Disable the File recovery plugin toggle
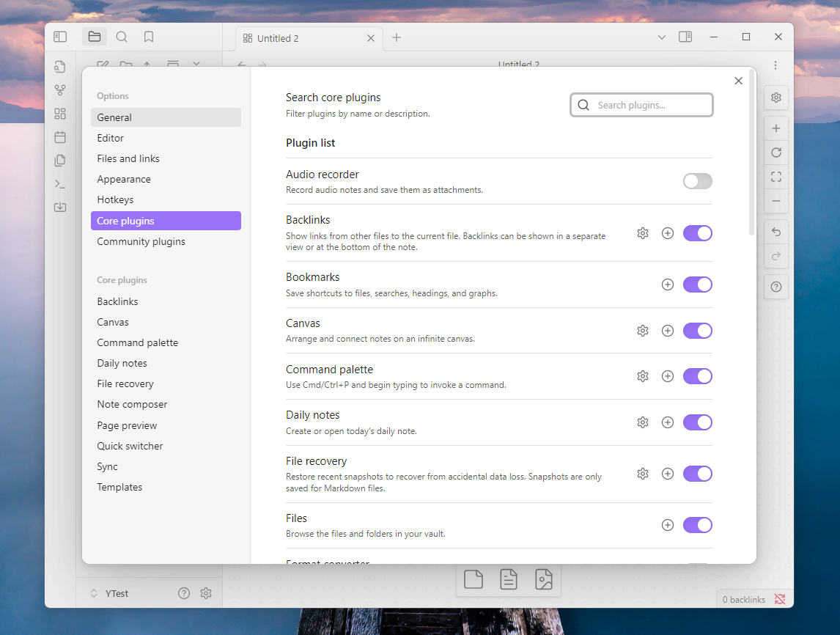Image resolution: width=840 pixels, height=635 pixels. (x=698, y=474)
